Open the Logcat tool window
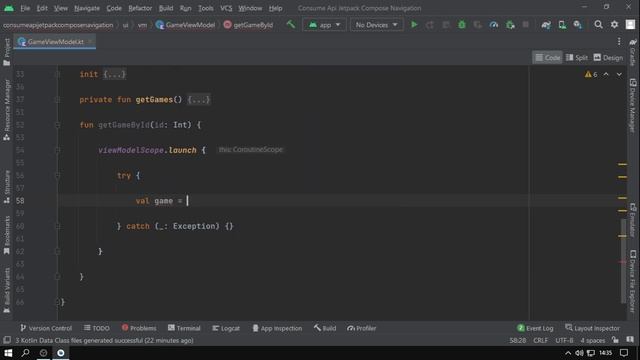Image resolution: width=640 pixels, height=360 pixels. [226, 328]
